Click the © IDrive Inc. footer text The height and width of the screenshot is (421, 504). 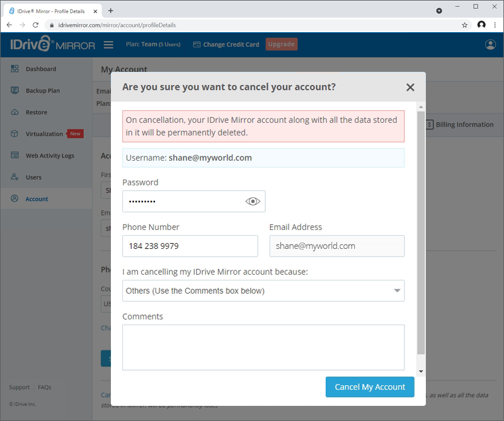click(x=23, y=404)
